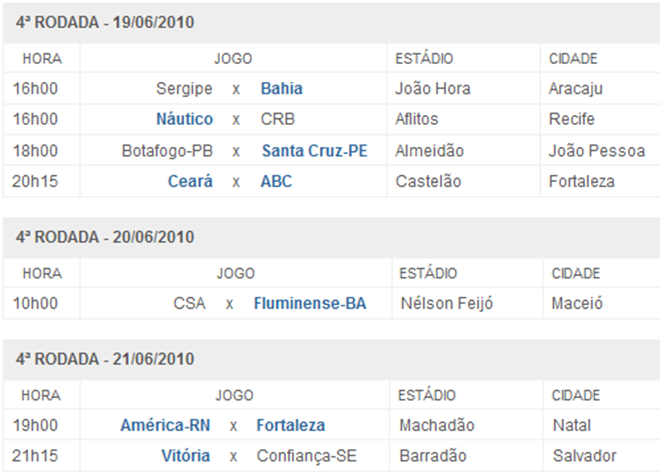Select the Confiança-SE team name
The height and width of the screenshot is (476, 660).
(306, 456)
